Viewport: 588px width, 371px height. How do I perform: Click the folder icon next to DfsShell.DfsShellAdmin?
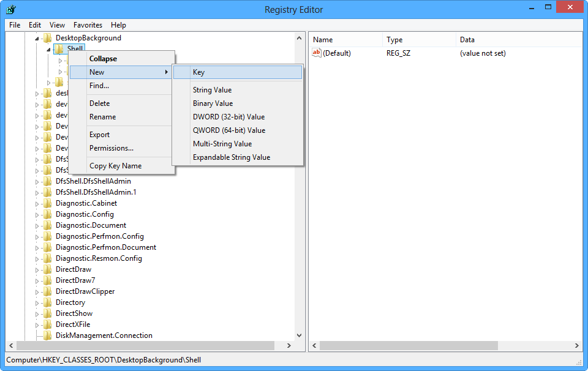(x=48, y=181)
